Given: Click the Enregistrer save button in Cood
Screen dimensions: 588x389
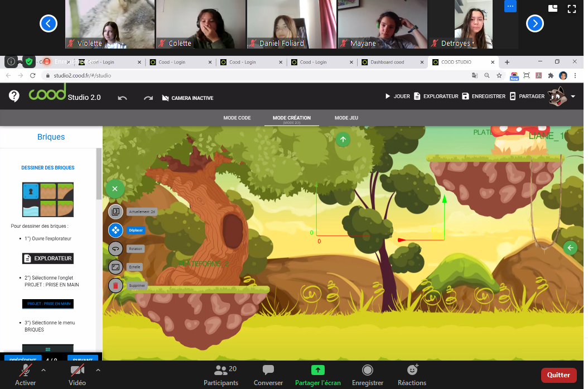Looking at the screenshot, I should pos(483,96).
